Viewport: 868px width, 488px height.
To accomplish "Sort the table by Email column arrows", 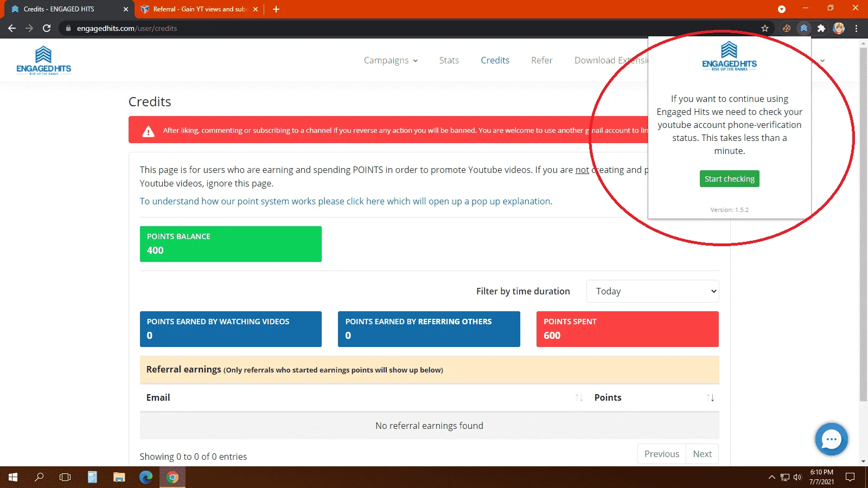I will 579,397.
